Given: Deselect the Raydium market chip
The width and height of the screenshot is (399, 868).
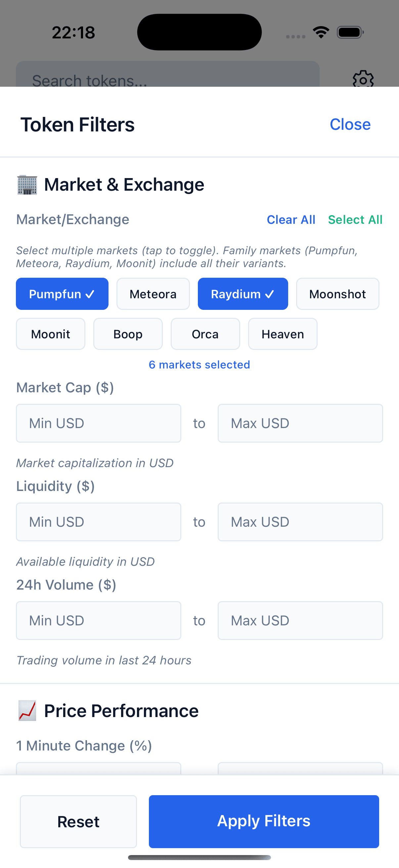Looking at the screenshot, I should pos(243,294).
